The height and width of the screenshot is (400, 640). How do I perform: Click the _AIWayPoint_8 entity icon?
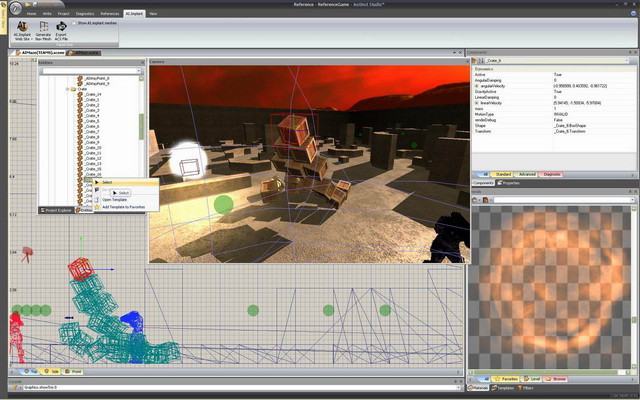click(80, 78)
